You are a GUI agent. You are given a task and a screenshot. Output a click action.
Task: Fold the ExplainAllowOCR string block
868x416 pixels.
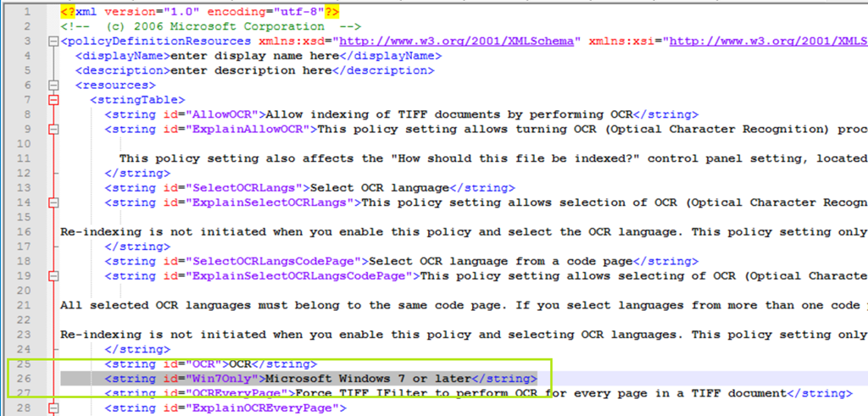(x=55, y=130)
